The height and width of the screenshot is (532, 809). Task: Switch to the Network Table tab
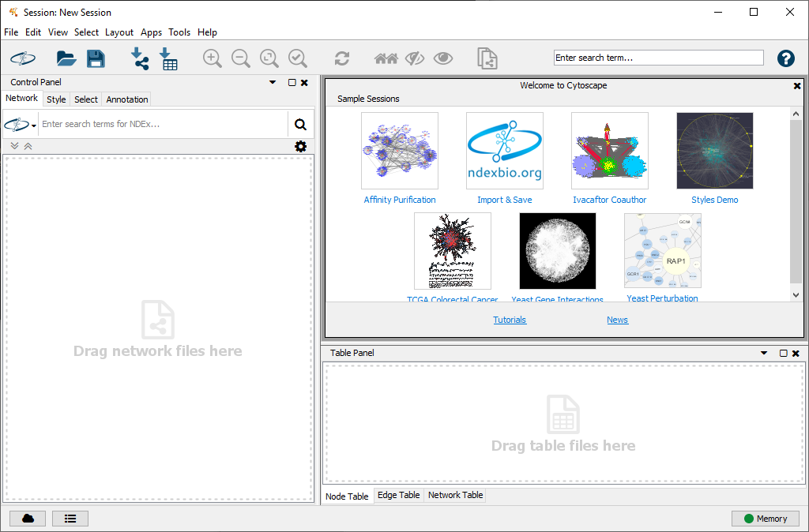tap(455, 495)
